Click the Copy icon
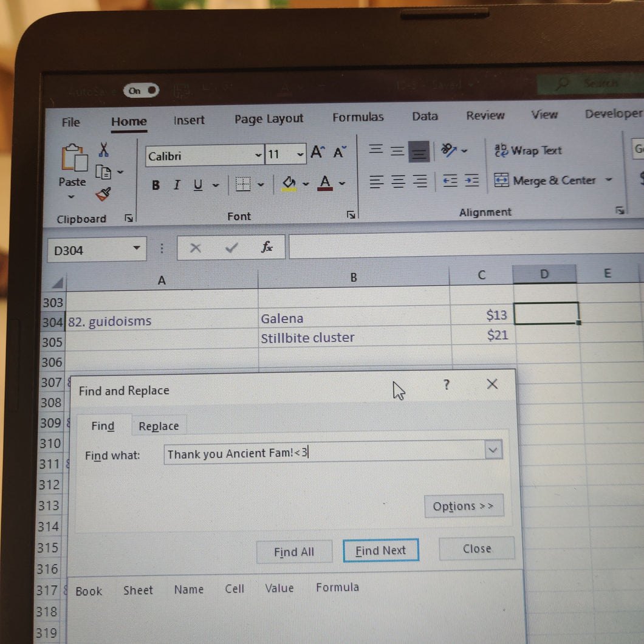The image size is (644, 644). tap(103, 172)
